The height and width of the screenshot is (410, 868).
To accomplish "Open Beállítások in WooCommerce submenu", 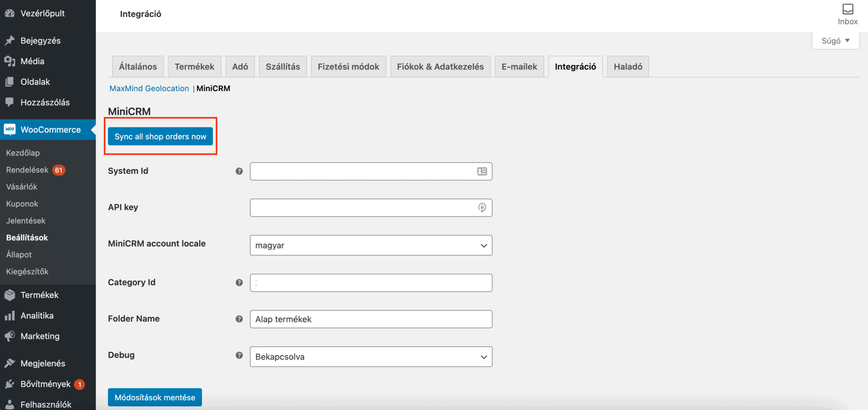I will pos(27,238).
